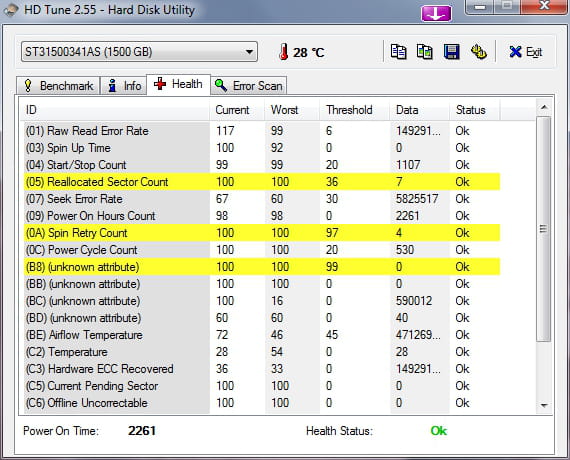Open the options wrench icon

479,52
